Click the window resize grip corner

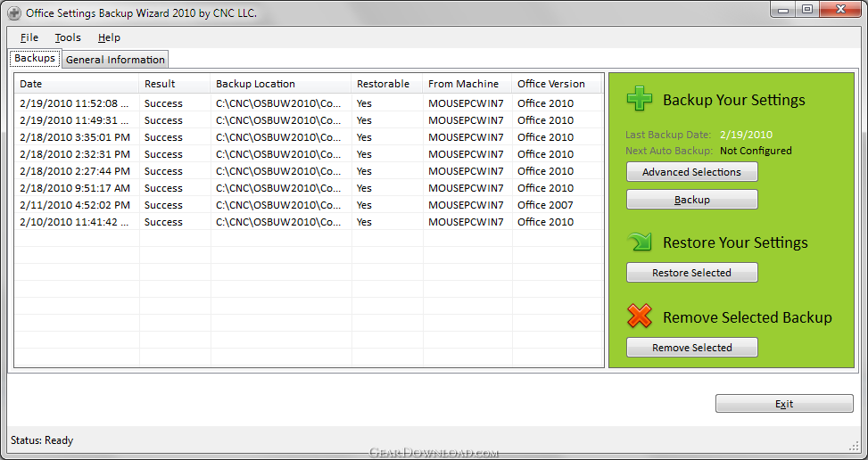coord(854,446)
